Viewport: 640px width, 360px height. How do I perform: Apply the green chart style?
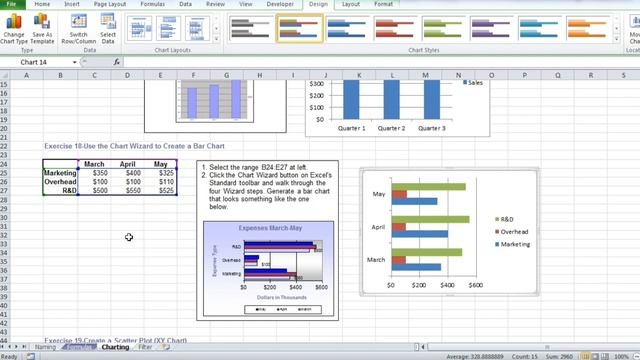tap(443, 28)
